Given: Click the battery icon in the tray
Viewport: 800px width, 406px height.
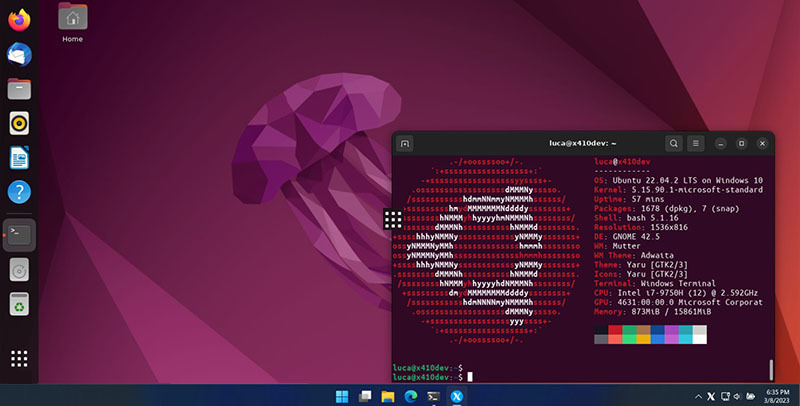Looking at the screenshot, I should coord(751,396).
